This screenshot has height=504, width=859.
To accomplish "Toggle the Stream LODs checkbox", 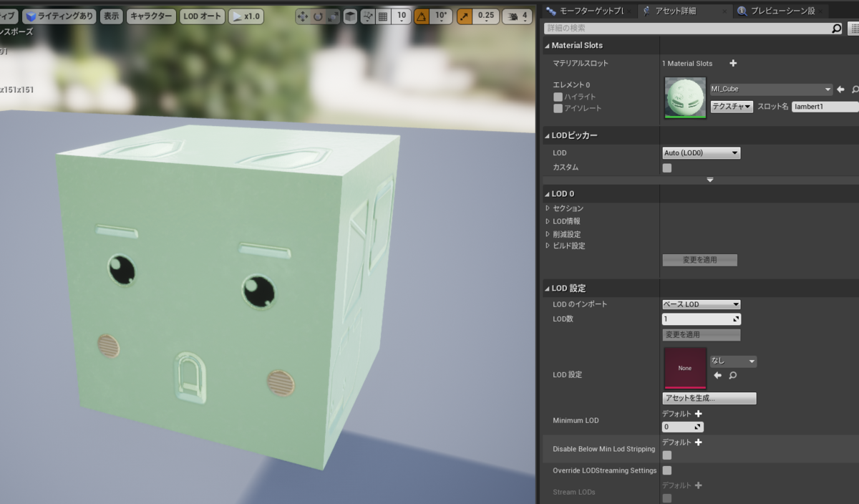I will (x=667, y=498).
